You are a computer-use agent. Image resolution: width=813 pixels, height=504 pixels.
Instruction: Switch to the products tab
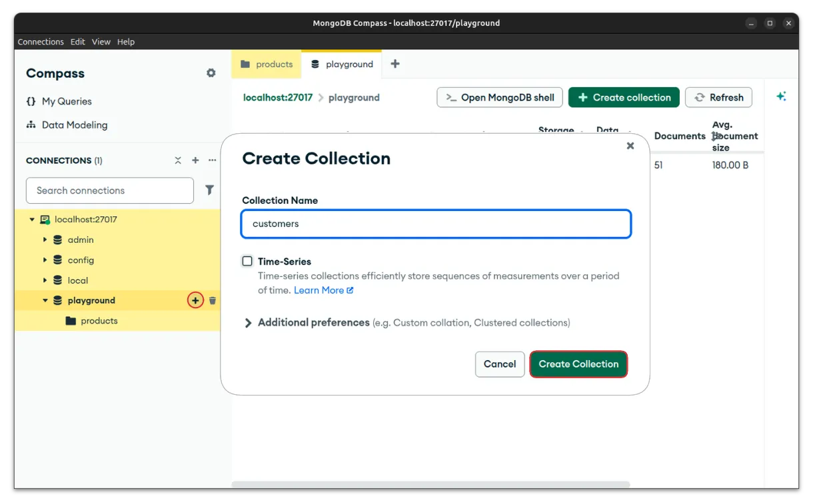pos(267,65)
